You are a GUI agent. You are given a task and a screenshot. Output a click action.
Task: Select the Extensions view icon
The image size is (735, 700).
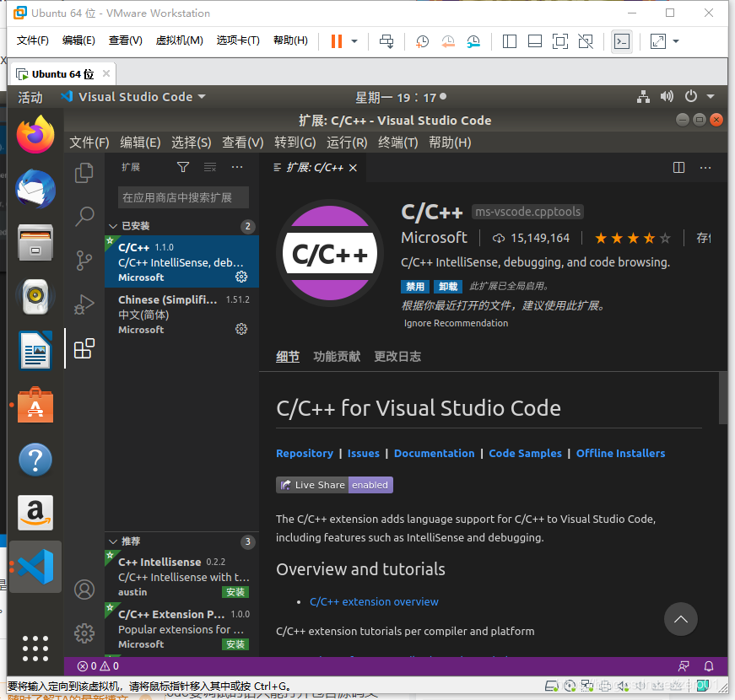click(84, 348)
